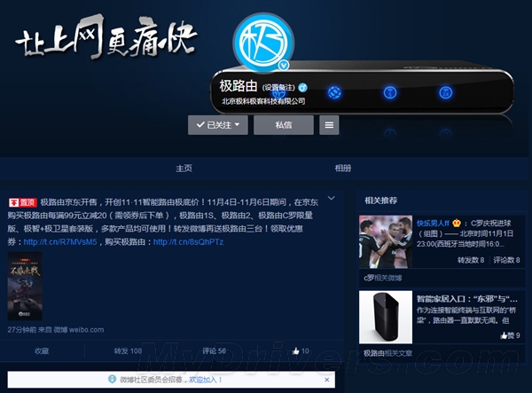Viewport: 532px width, 393px height.
Task: Open link http://t.cn/8sQhPTz
Action: pos(188,242)
